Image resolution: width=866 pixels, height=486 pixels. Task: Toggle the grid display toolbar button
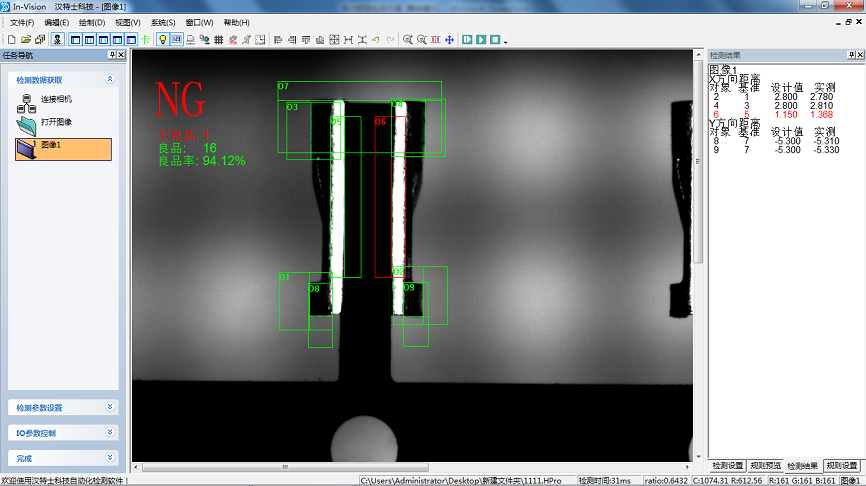pyautogui.click(x=219, y=40)
